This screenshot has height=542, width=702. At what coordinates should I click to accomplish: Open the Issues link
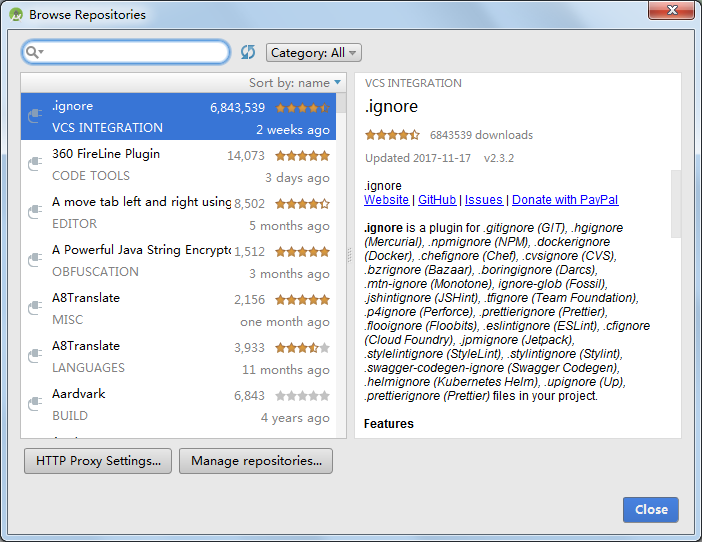tap(484, 200)
